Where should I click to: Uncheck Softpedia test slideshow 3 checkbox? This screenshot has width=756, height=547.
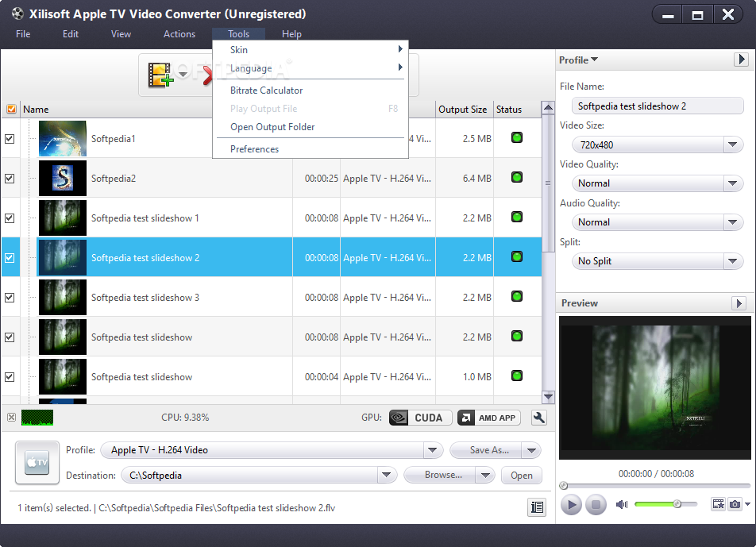tap(10, 298)
